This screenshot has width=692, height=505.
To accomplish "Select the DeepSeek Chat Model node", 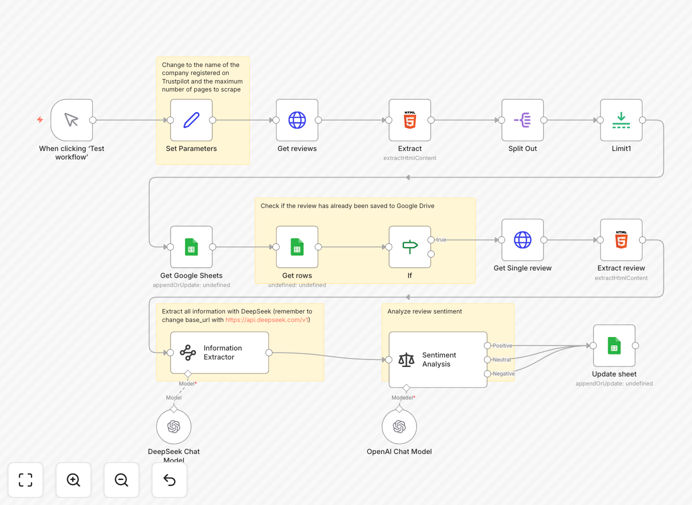I will [174, 426].
